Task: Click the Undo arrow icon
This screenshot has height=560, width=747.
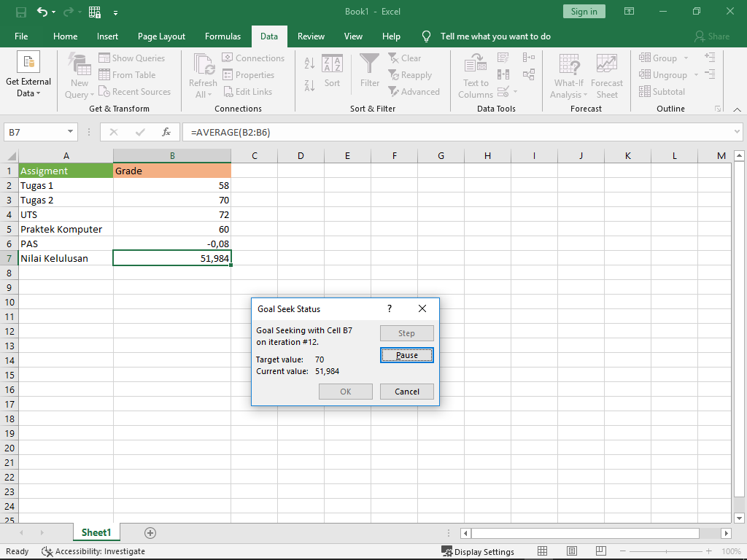Action: click(x=42, y=12)
